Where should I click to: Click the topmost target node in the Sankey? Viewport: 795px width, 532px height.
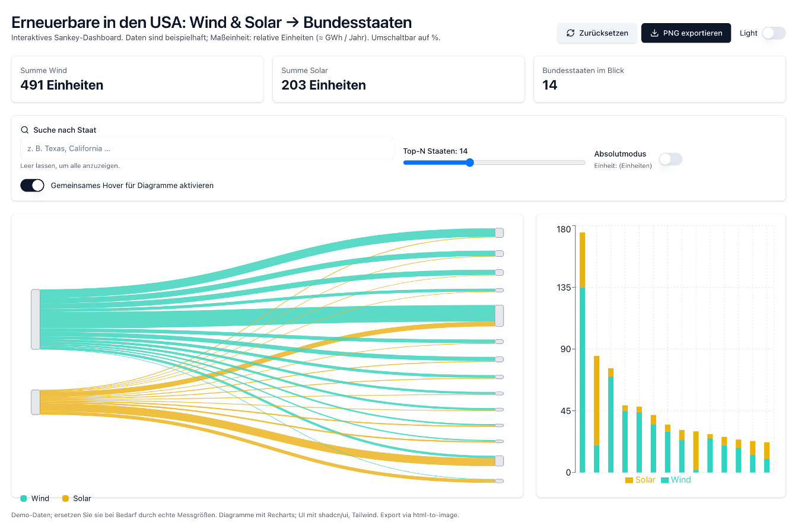pos(499,232)
